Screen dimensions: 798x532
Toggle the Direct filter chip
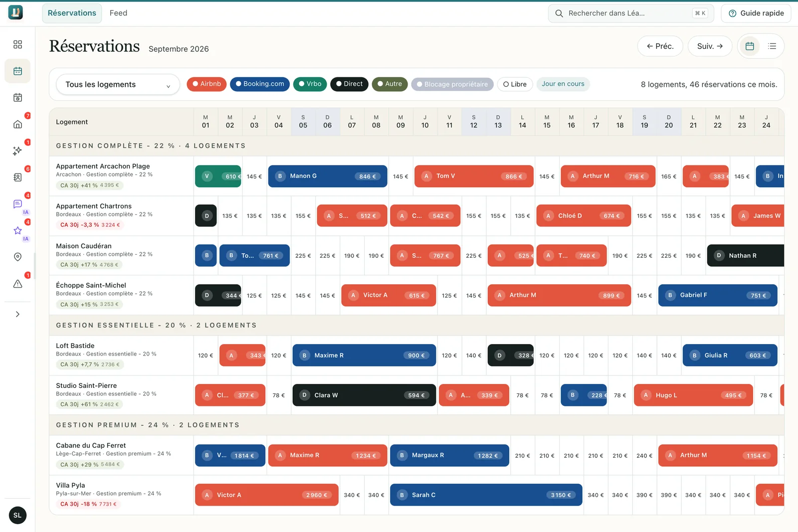(349, 84)
